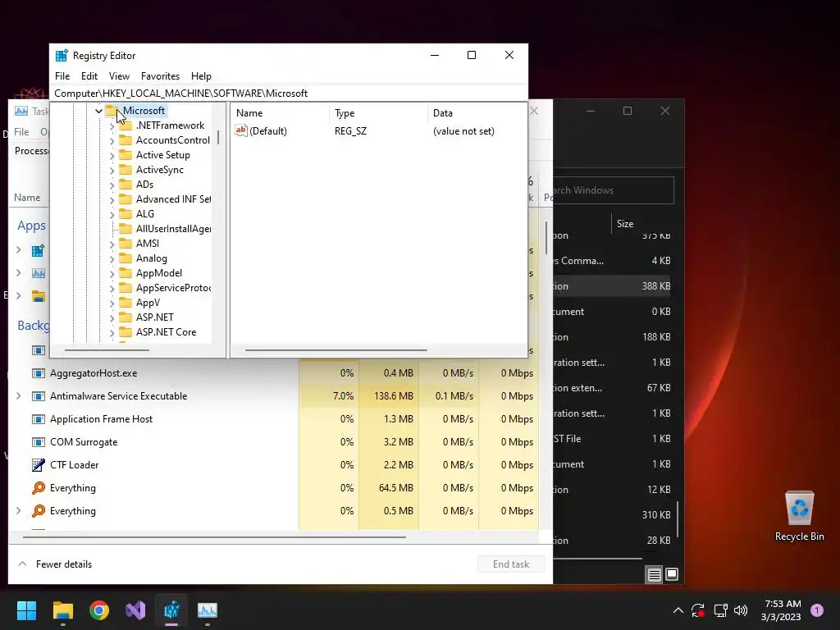Open Visual Studio from the taskbar
This screenshot has width=840, height=630.
pos(135,610)
